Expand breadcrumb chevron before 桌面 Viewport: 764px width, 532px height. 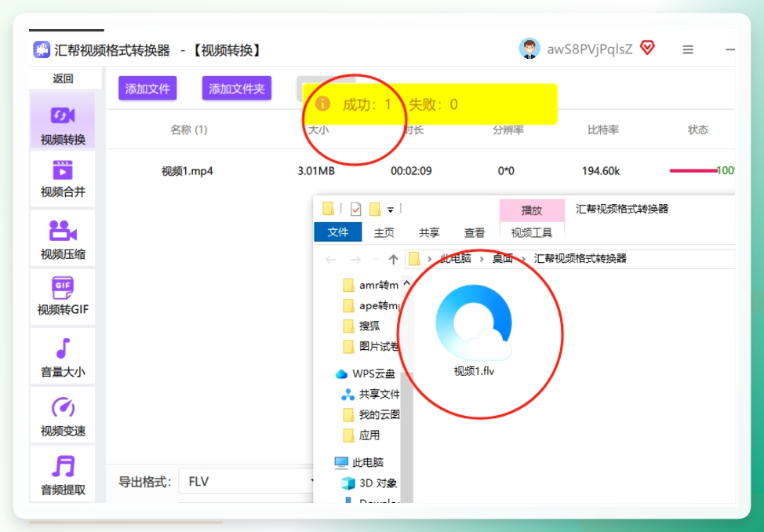[x=482, y=258]
